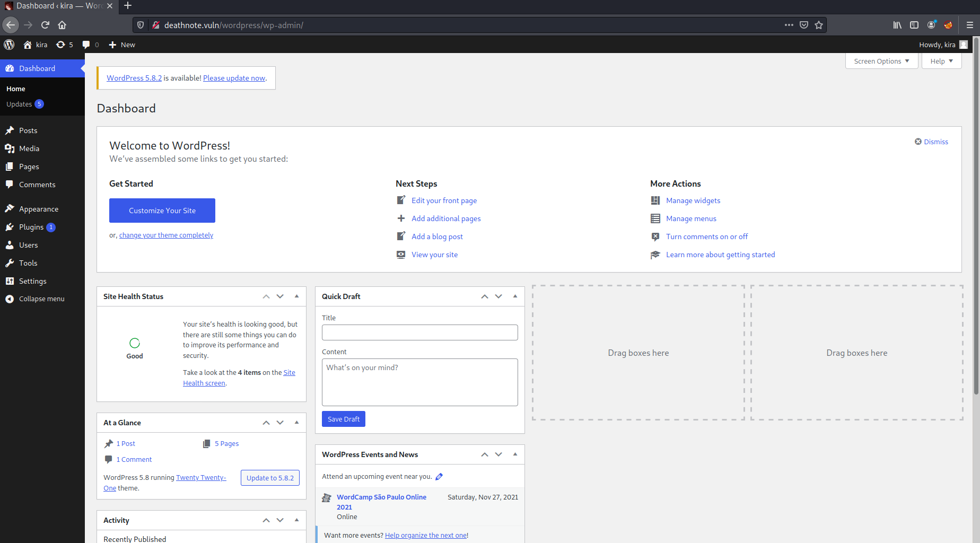This screenshot has width=980, height=543.
Task: Open the Settings menu
Action: tap(42, 281)
